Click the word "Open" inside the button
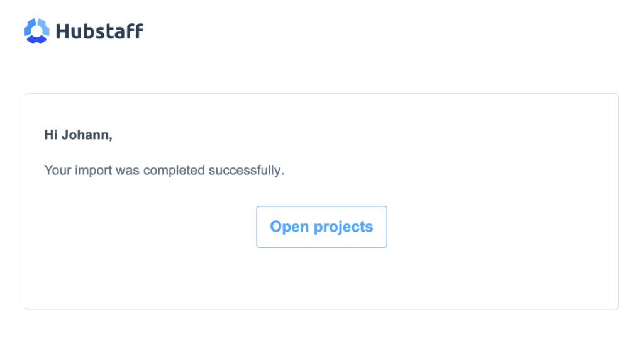This screenshot has height=338, width=644. (x=289, y=227)
